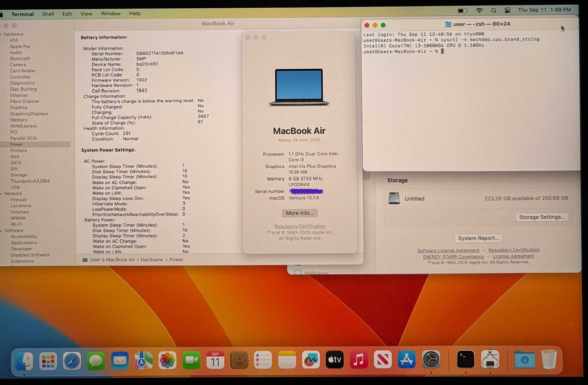588x385 pixels.
Task: Launch FaceTime from the Dock
Action: click(x=192, y=361)
